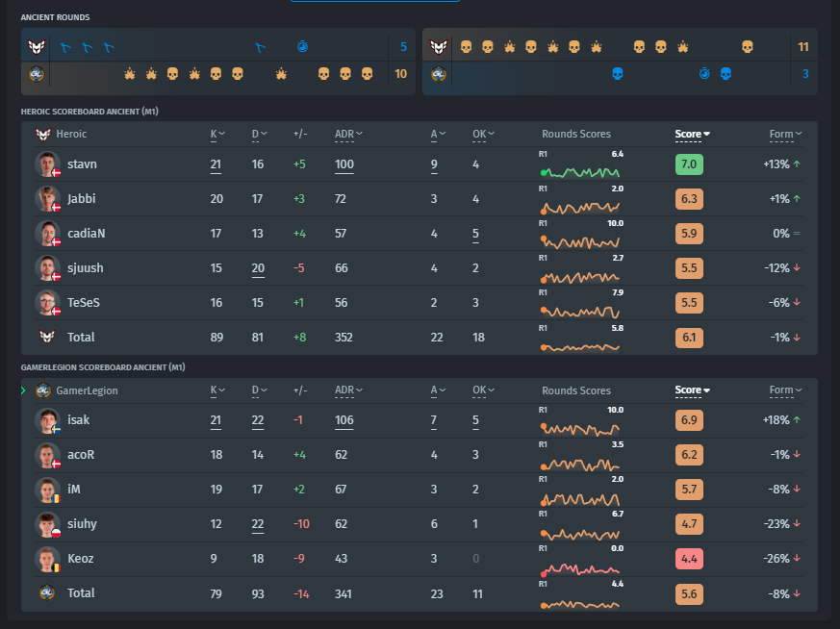
Task: Open cadiaN player name link
Action: tap(87, 234)
